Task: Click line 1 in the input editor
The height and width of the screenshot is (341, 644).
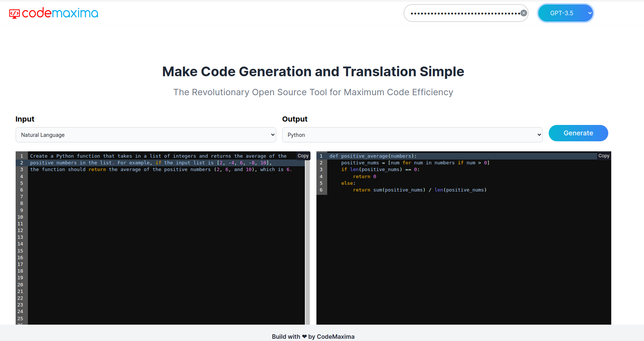Action: pyautogui.click(x=158, y=156)
